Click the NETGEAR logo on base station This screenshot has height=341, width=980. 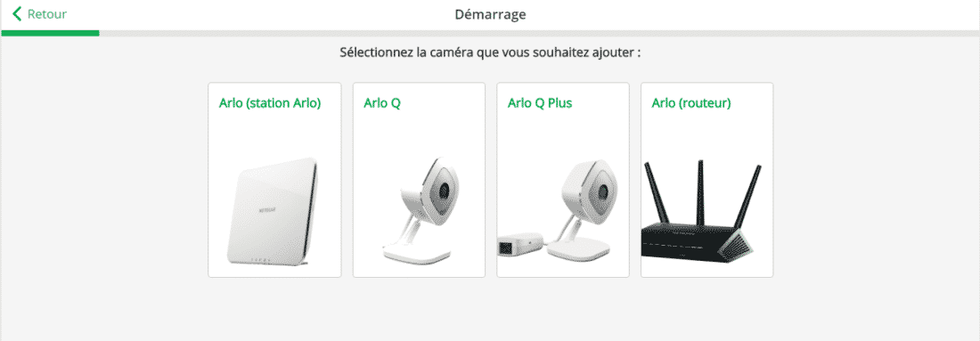(267, 212)
